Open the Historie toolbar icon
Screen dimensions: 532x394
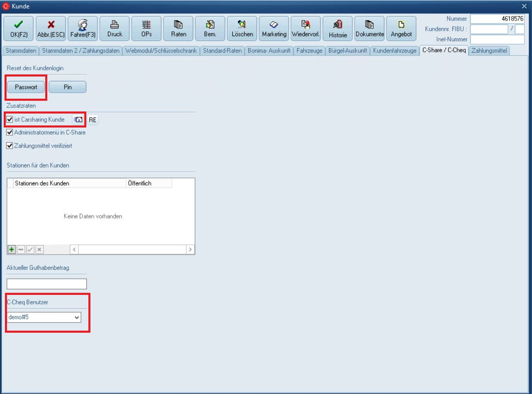338,28
